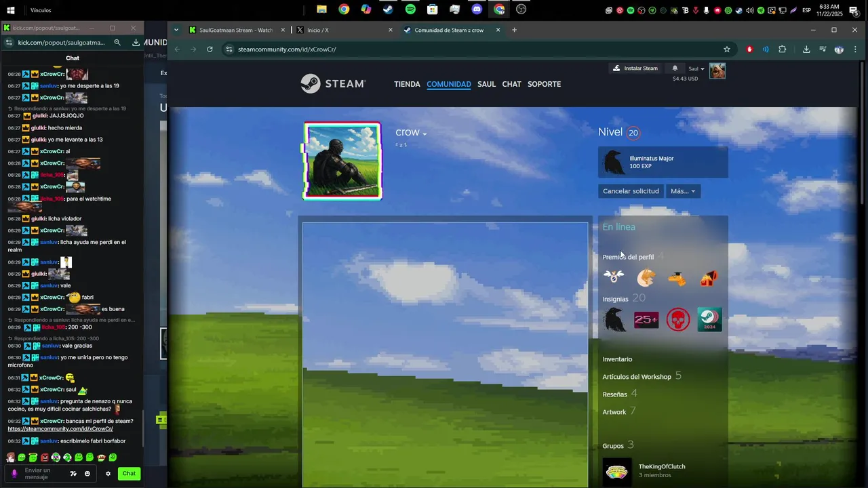Bookmark this page with the star icon
The height and width of the screenshot is (488, 868).
(727, 49)
